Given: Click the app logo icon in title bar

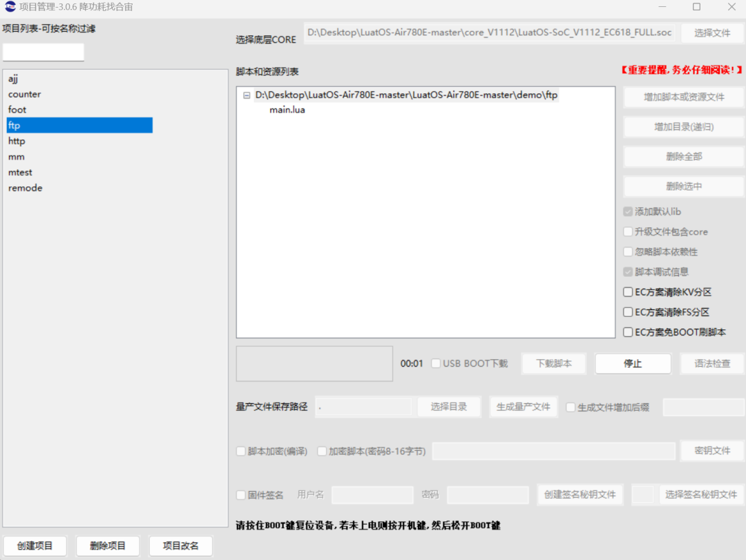Looking at the screenshot, I should click(10, 7).
